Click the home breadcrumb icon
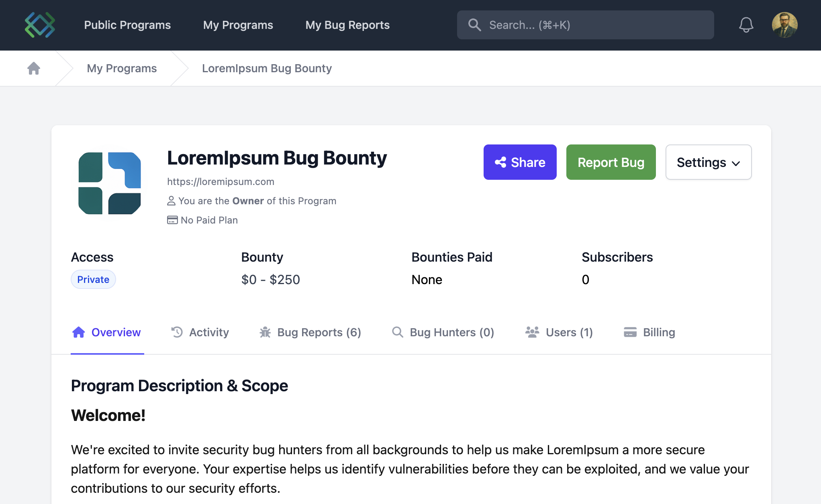The image size is (821, 504). click(x=34, y=68)
